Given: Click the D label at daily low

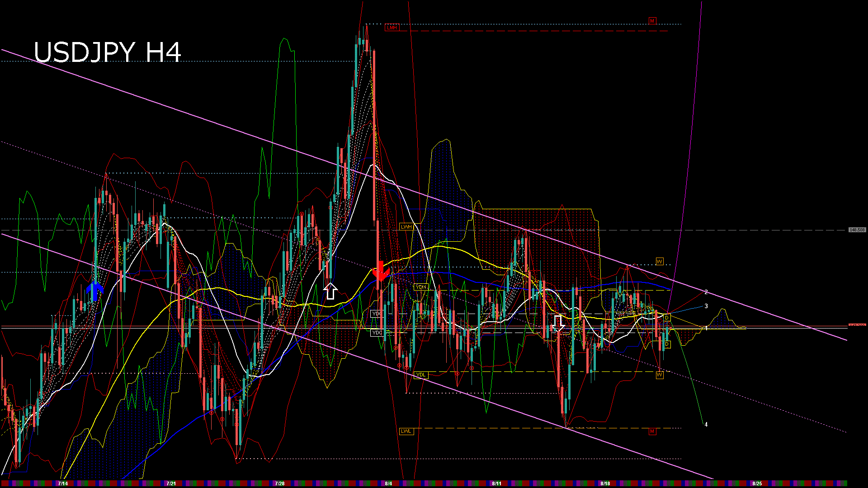Looking at the screenshot, I should click(x=667, y=344).
